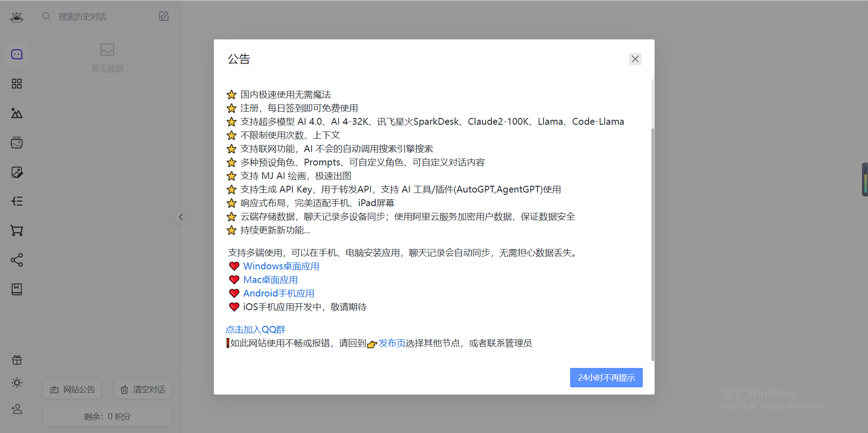Open the documentation book icon
This screenshot has width=868, height=433.
pos(16,289)
